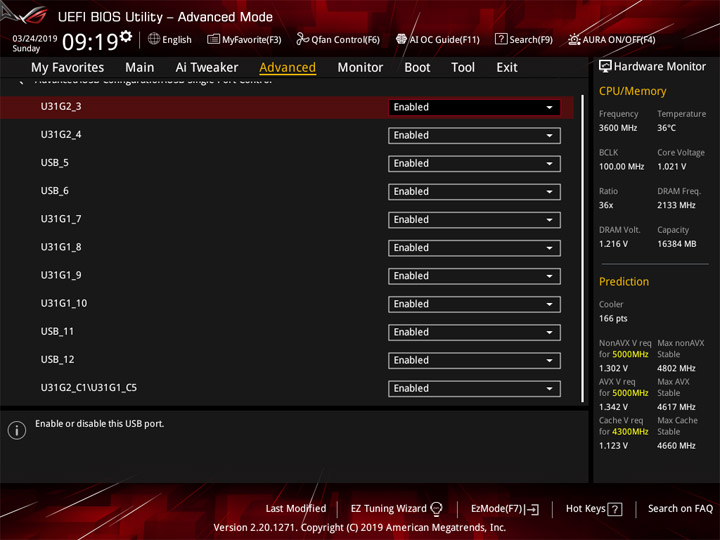Screen dimensions: 720x540
Task: Select the USB_11 row label
Action: pyautogui.click(x=57, y=332)
